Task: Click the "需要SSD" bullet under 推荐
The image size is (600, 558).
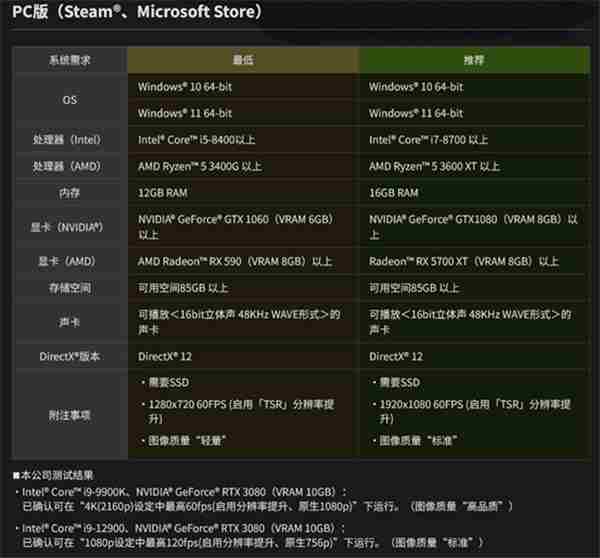Action: point(396,382)
